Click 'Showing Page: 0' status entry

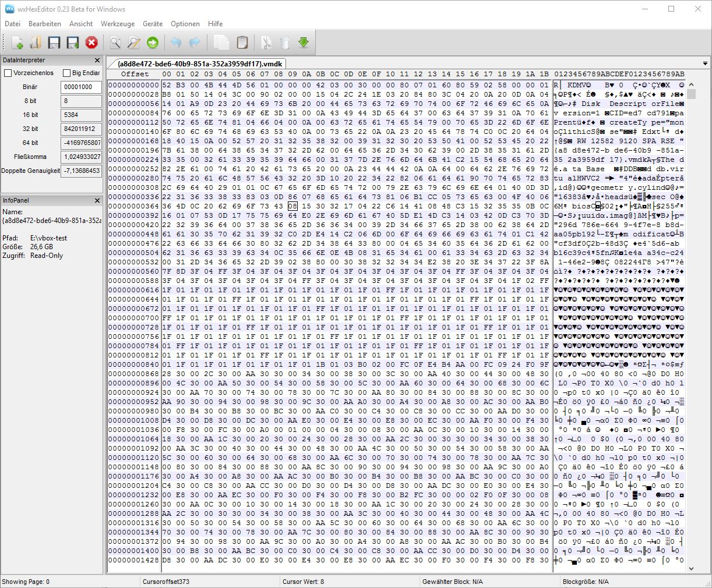click(26, 582)
